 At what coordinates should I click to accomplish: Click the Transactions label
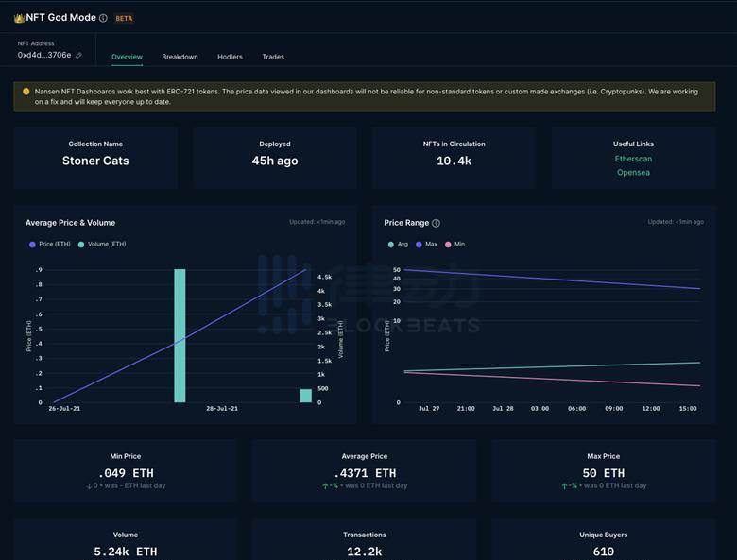tap(365, 535)
